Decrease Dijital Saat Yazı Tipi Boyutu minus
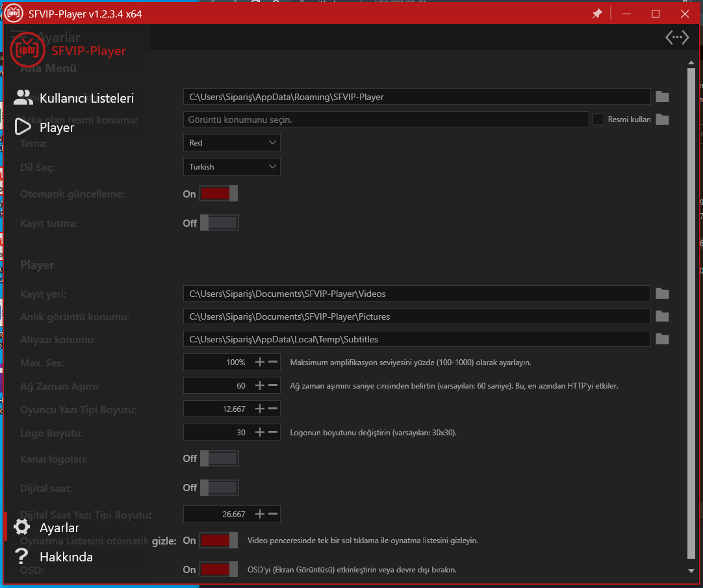The image size is (703, 588). pyautogui.click(x=273, y=514)
